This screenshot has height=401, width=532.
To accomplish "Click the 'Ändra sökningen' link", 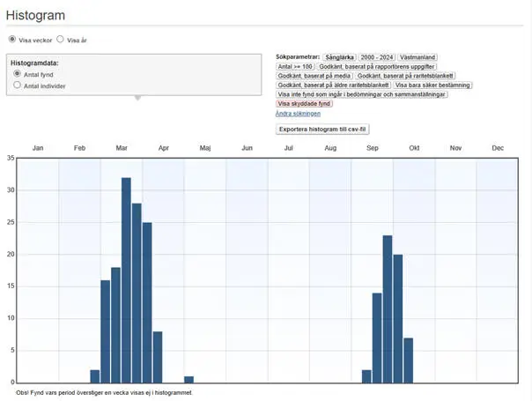I will click(x=298, y=114).
